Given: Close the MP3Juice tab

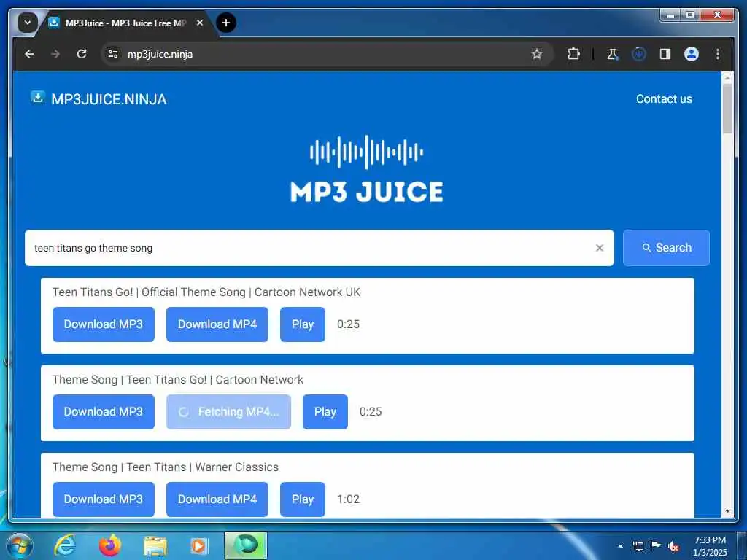Looking at the screenshot, I should pos(200,23).
